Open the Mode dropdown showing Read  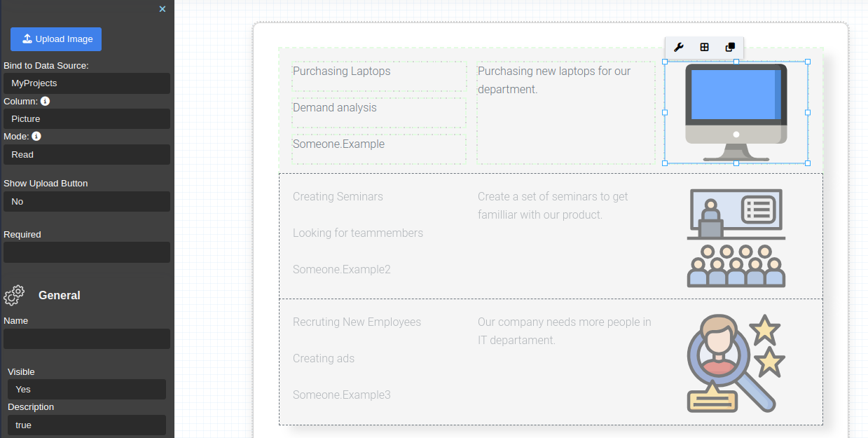click(87, 155)
